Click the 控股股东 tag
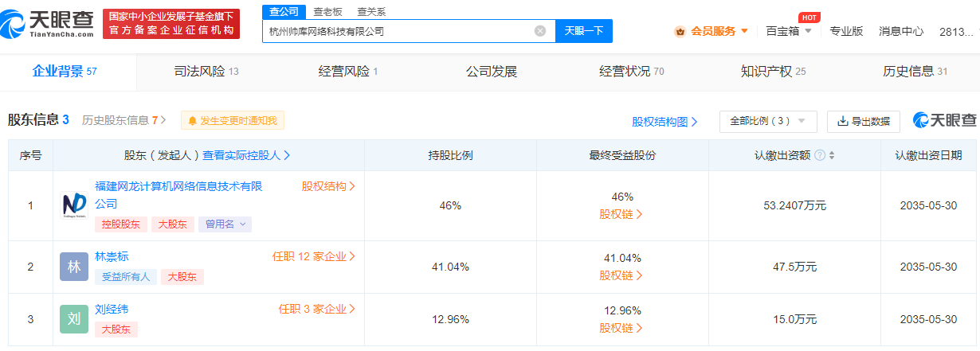Image resolution: width=980 pixels, height=351 pixels. click(x=120, y=224)
